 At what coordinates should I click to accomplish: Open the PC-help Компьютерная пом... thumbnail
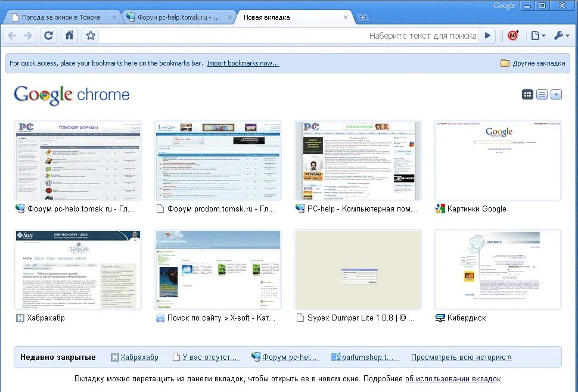point(358,161)
